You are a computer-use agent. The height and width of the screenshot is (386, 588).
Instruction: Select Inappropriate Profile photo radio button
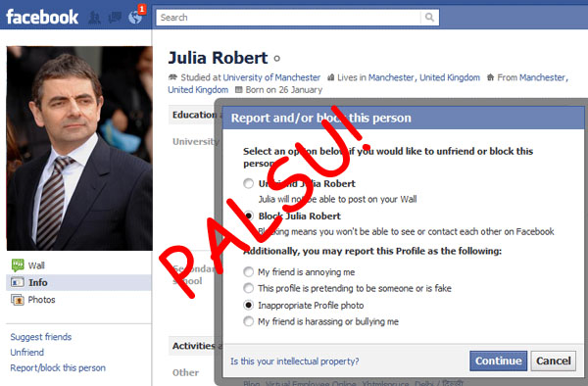(x=248, y=305)
